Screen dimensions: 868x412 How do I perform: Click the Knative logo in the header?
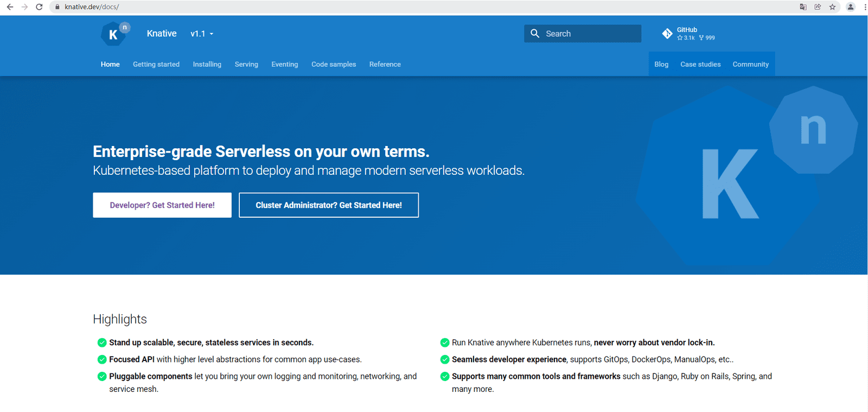tap(115, 34)
